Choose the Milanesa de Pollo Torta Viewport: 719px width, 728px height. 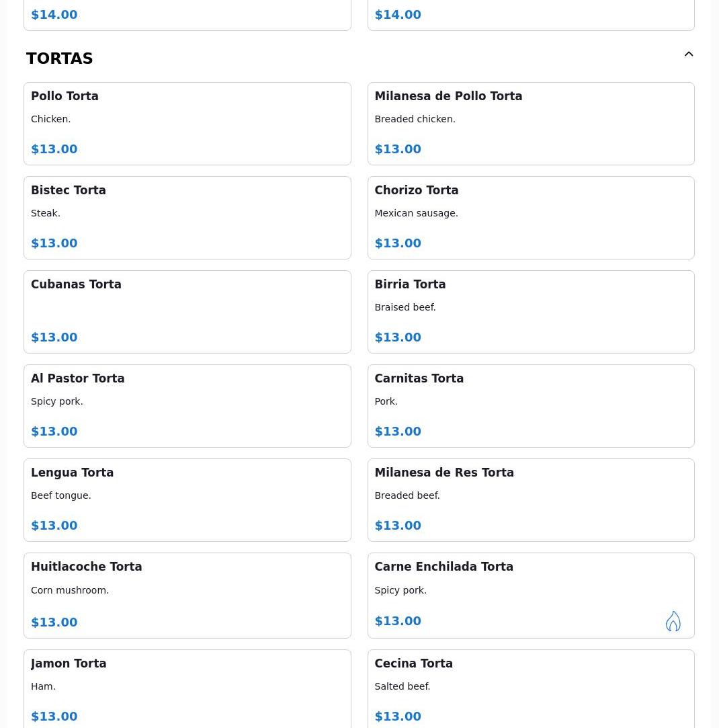point(530,124)
